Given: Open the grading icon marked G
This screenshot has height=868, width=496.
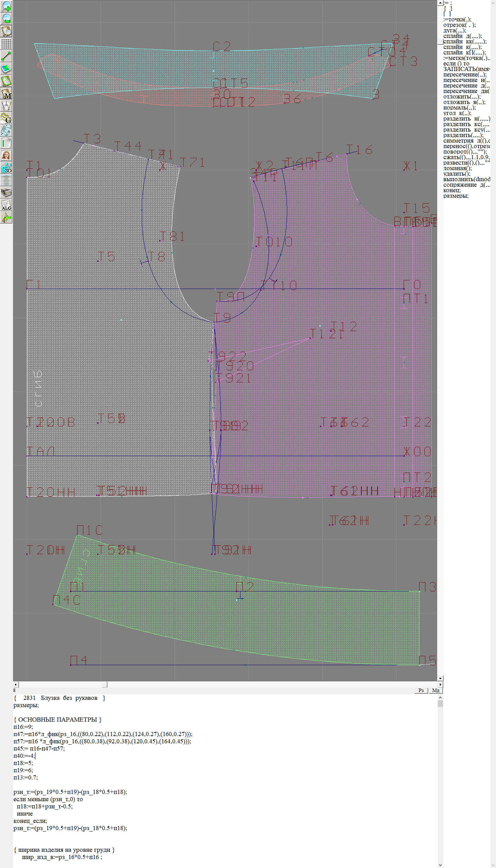Looking at the screenshot, I should (7, 118).
